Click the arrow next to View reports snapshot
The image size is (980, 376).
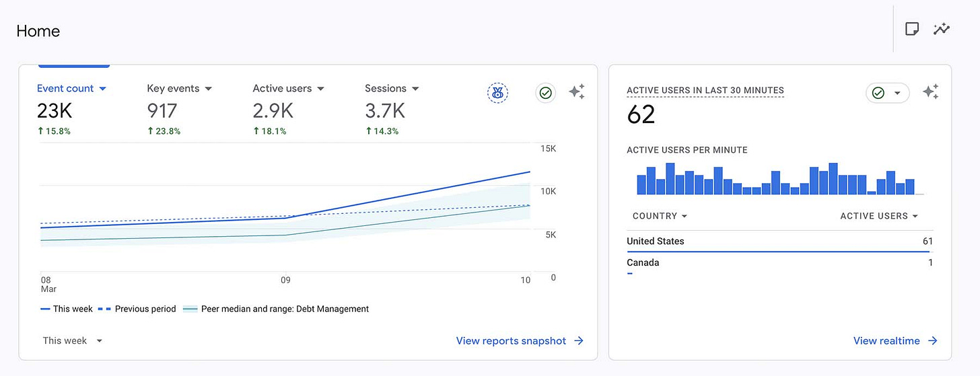point(579,341)
